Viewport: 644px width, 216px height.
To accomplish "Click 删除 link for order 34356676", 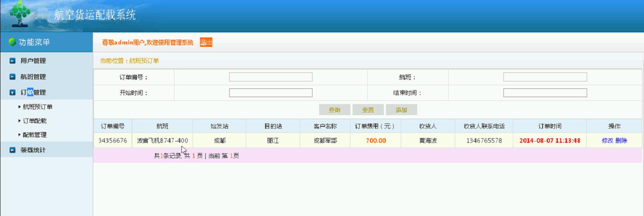I will pos(621,141).
